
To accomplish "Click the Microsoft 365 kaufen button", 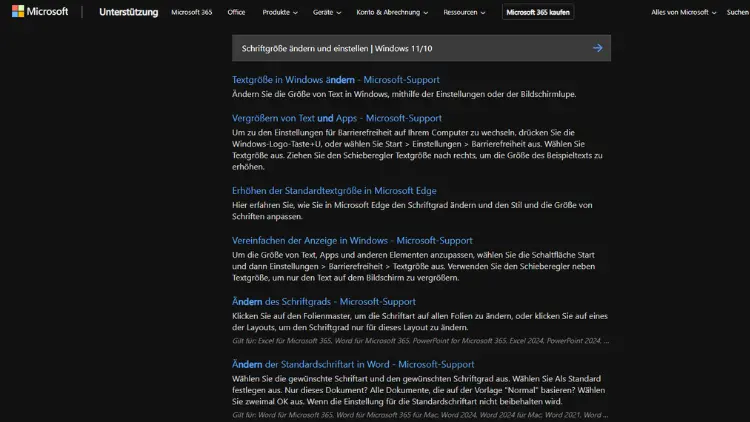I will [x=538, y=12].
